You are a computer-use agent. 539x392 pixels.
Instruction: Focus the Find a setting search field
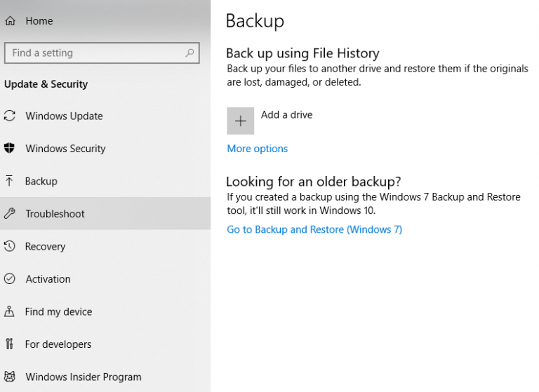(95, 53)
